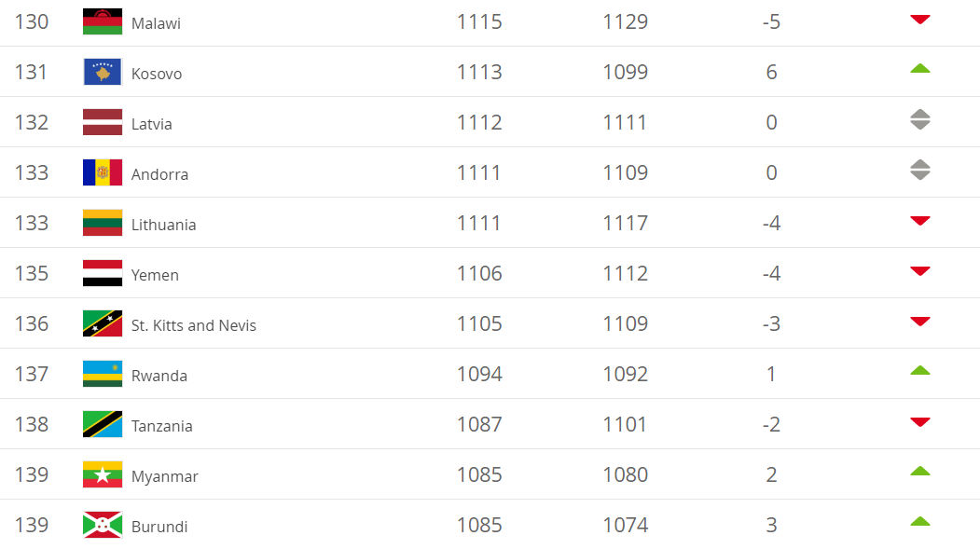Click Yemen's total points 1106
The width and height of the screenshot is (980, 549).
coord(479,273)
